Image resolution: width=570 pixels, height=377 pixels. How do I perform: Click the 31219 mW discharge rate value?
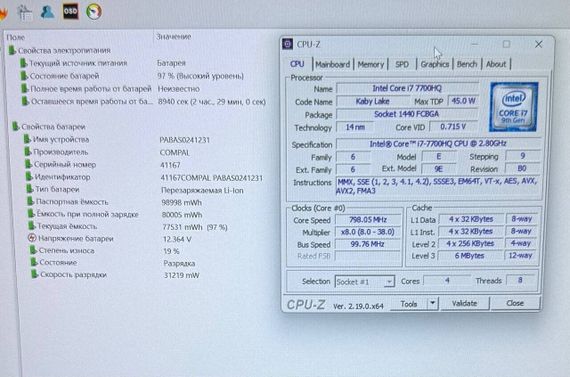pyautogui.click(x=182, y=275)
